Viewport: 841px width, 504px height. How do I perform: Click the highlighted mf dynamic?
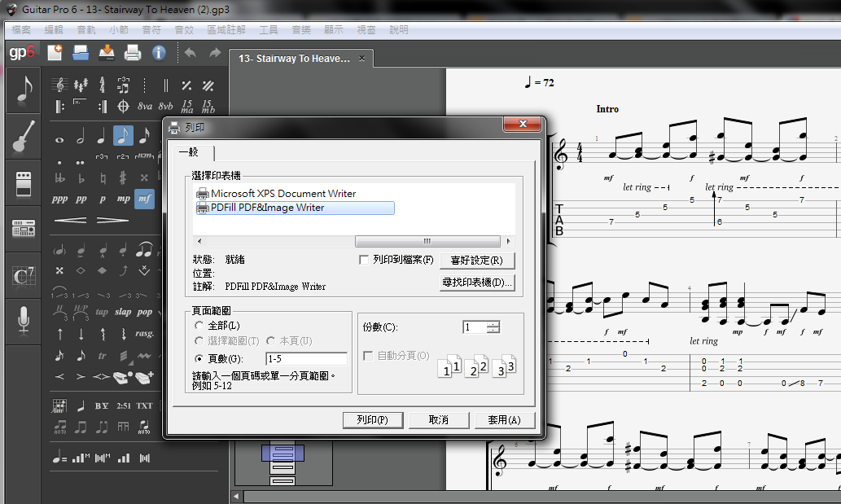[144, 199]
